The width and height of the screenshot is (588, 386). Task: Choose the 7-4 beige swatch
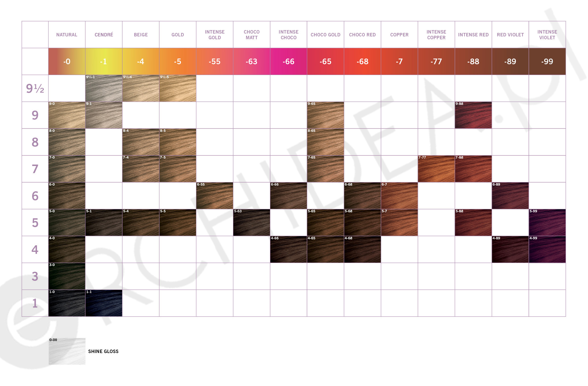(x=141, y=169)
